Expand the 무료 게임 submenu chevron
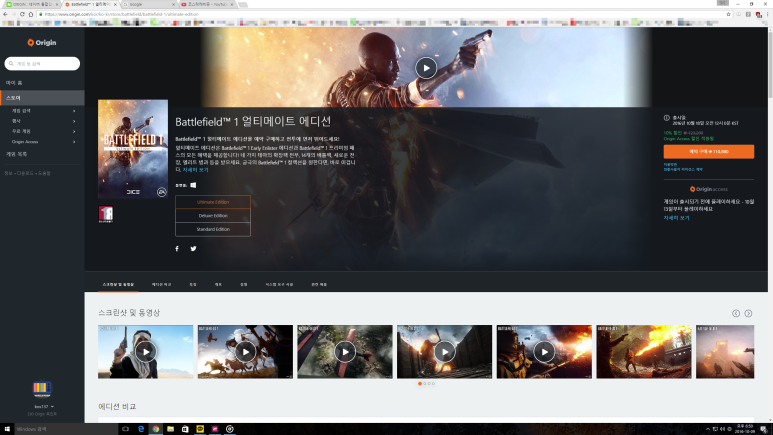Screen dimensions: 773x435 coord(74,132)
